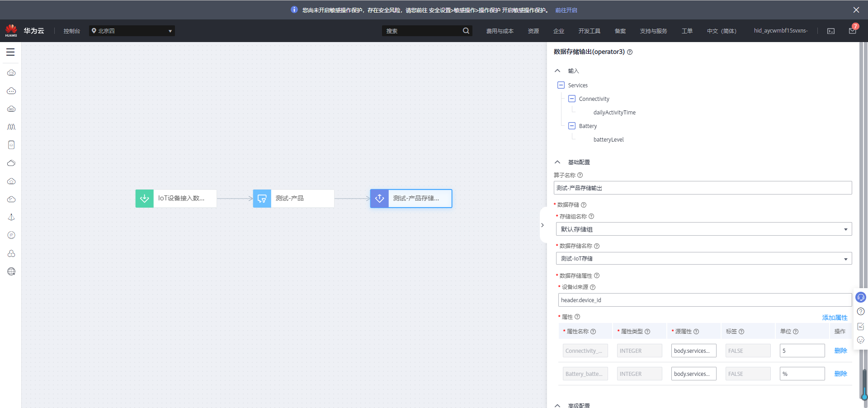Click the floating help question icon

click(x=861, y=311)
